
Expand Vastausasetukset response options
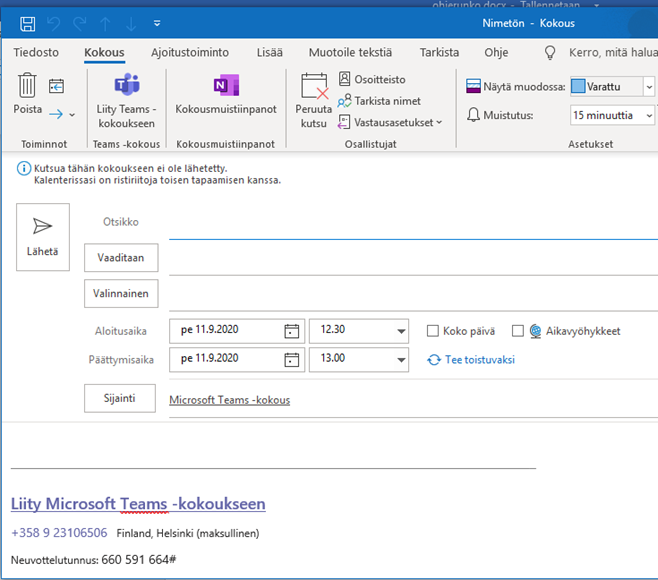pos(390,123)
